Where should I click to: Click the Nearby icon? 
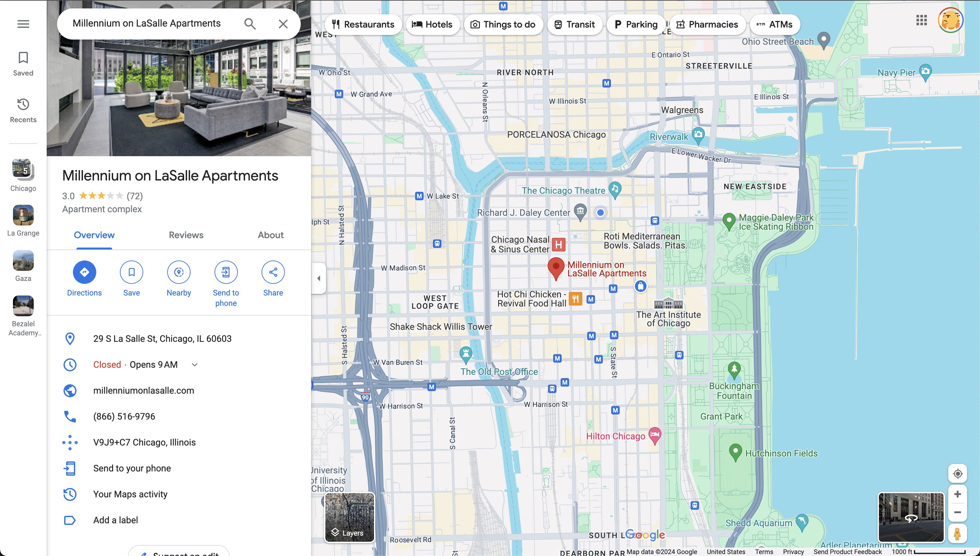[x=179, y=272]
